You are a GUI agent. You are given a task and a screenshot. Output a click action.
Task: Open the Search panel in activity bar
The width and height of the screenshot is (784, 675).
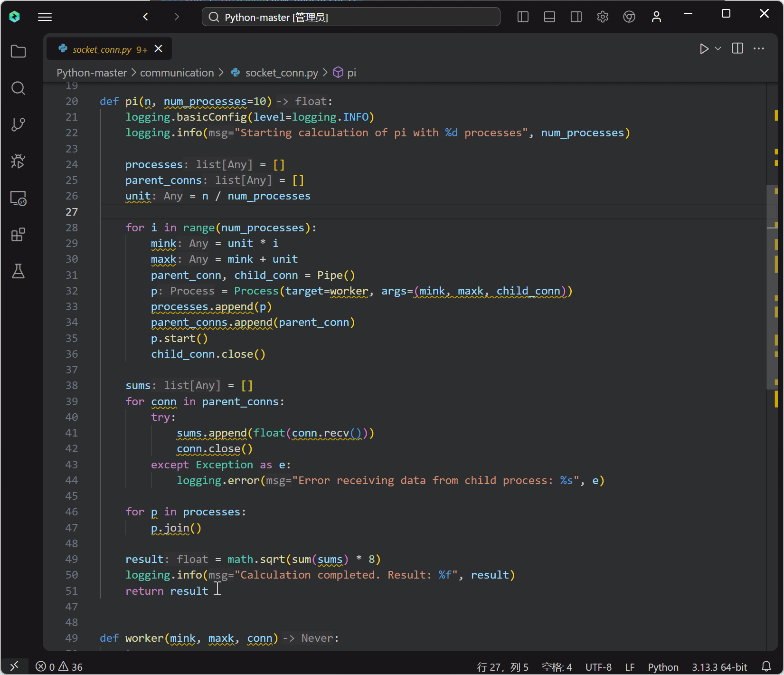(18, 88)
